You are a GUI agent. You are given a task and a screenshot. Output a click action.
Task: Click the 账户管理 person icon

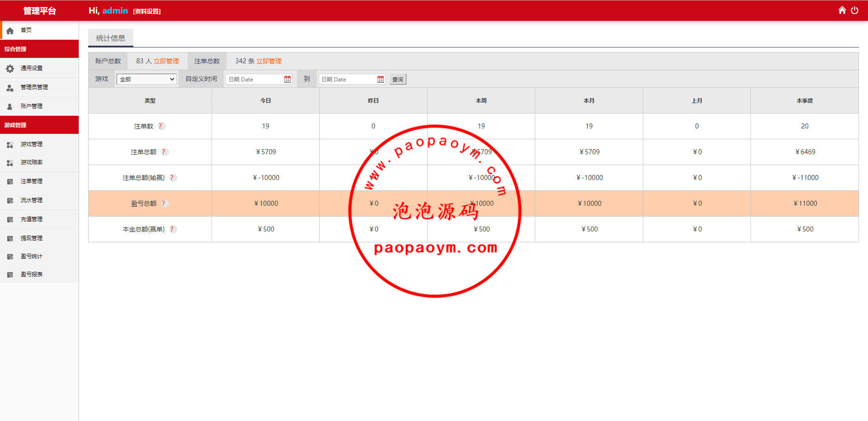(x=10, y=107)
